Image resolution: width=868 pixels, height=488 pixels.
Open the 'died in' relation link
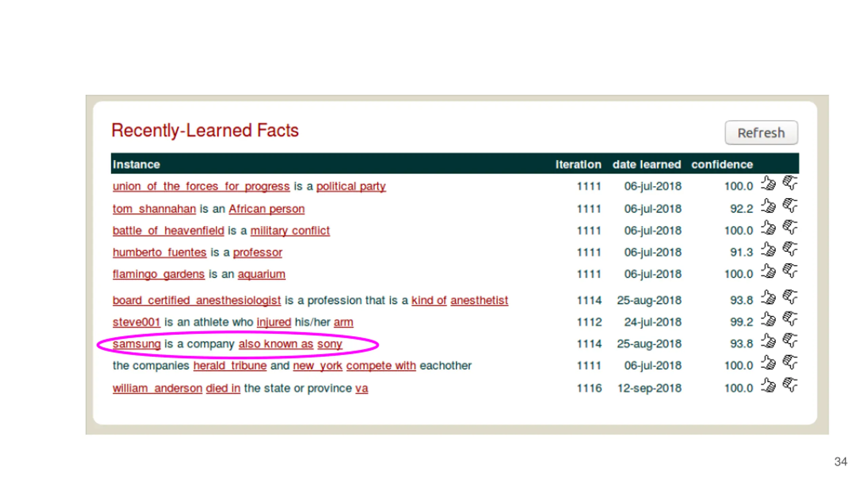(223, 388)
